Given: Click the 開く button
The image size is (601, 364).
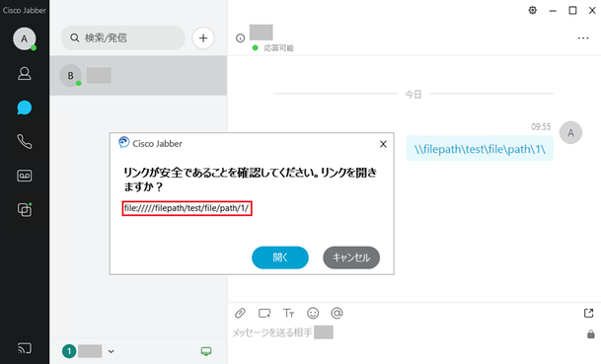Looking at the screenshot, I should pos(280,257).
